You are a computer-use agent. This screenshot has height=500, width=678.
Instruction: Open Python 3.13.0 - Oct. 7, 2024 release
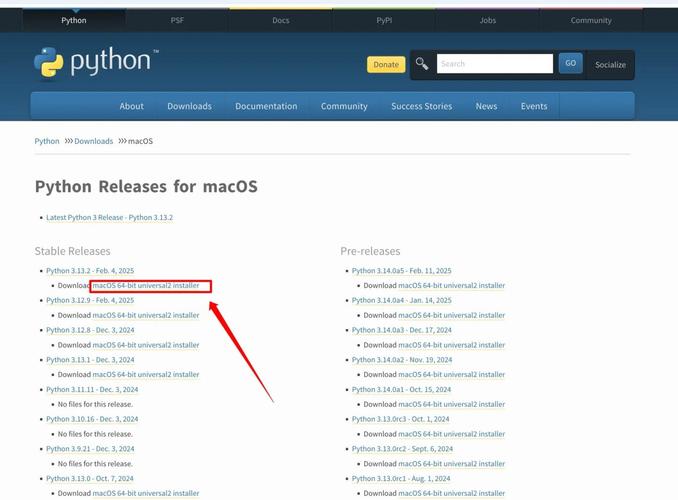click(x=90, y=478)
